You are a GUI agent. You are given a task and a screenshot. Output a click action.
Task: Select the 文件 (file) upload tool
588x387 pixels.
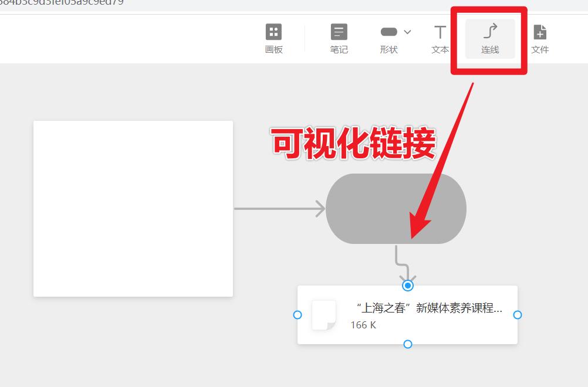(540, 37)
